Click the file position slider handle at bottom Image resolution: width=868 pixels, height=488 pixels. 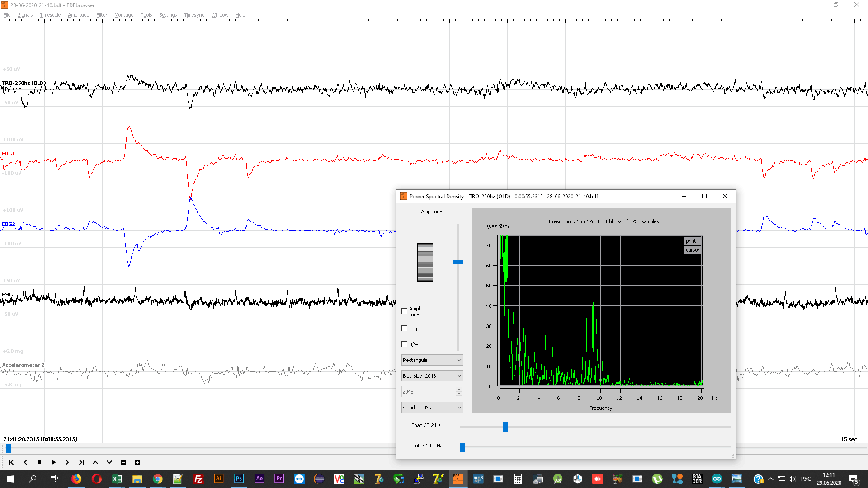pyautogui.click(x=9, y=448)
